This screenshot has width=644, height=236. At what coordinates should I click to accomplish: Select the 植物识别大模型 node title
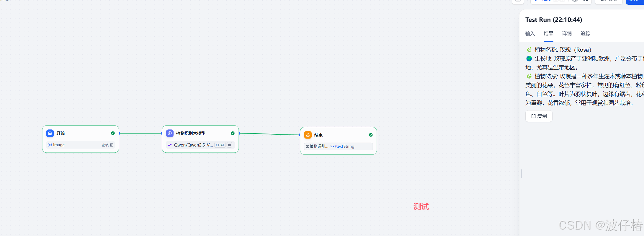tap(191, 133)
